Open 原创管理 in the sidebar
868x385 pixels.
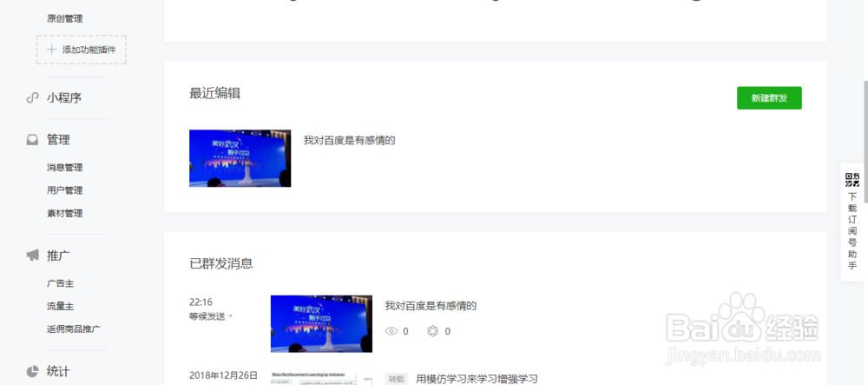tap(65, 19)
